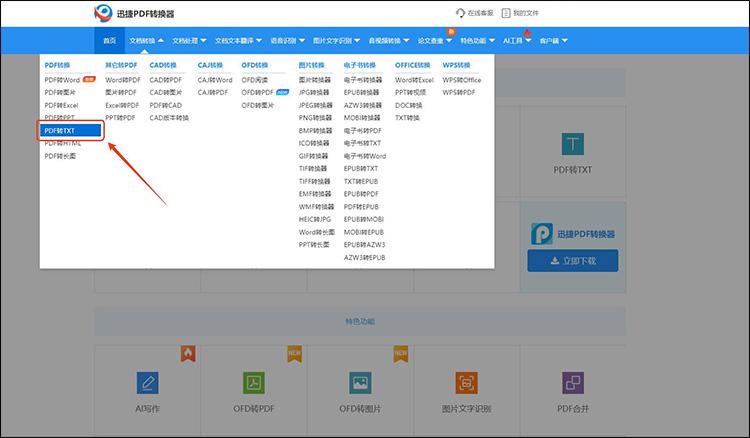Select CAD转图片 in the menu
Viewport: 750px width, 438px height.
click(x=165, y=92)
